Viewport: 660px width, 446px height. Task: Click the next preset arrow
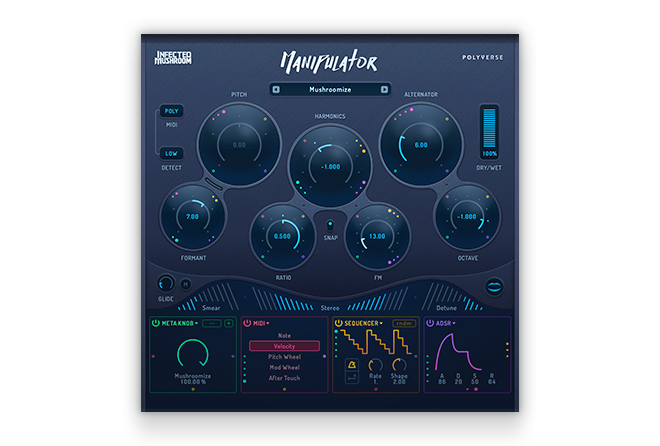(x=384, y=90)
